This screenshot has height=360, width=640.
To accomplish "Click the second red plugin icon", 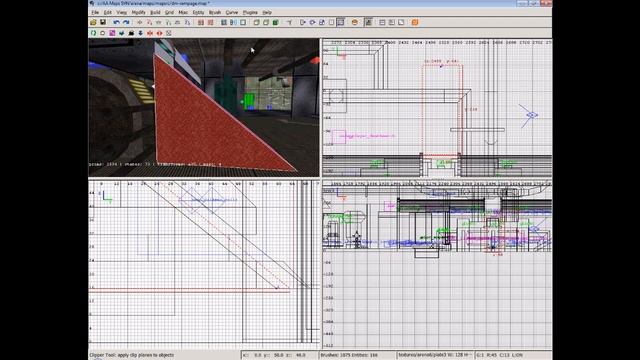I will tap(159, 33).
